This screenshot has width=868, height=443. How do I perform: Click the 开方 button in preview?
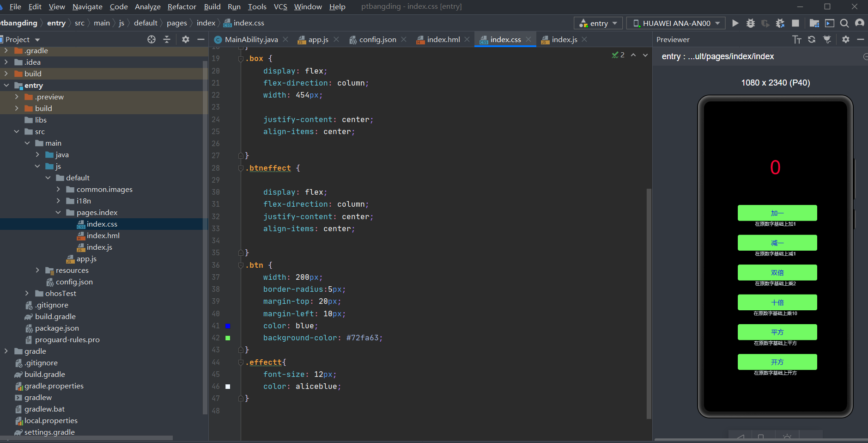click(777, 362)
